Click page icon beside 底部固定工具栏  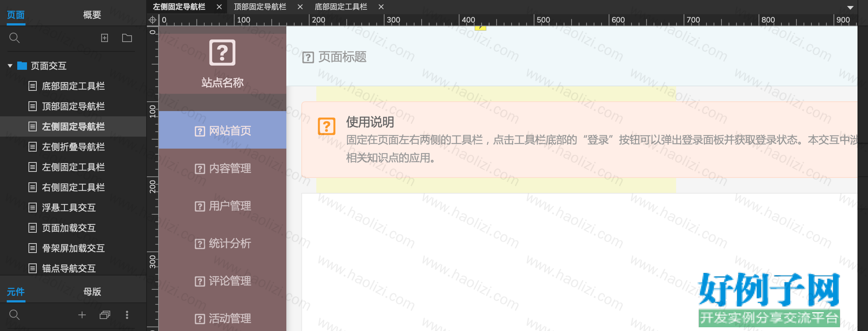[33, 86]
